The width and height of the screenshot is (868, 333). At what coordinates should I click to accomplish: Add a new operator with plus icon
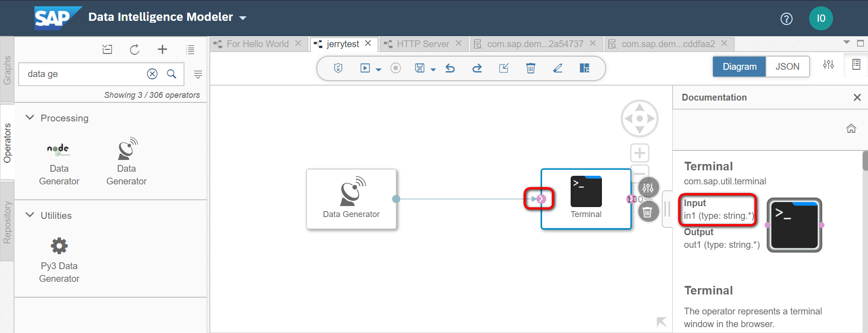pos(162,49)
